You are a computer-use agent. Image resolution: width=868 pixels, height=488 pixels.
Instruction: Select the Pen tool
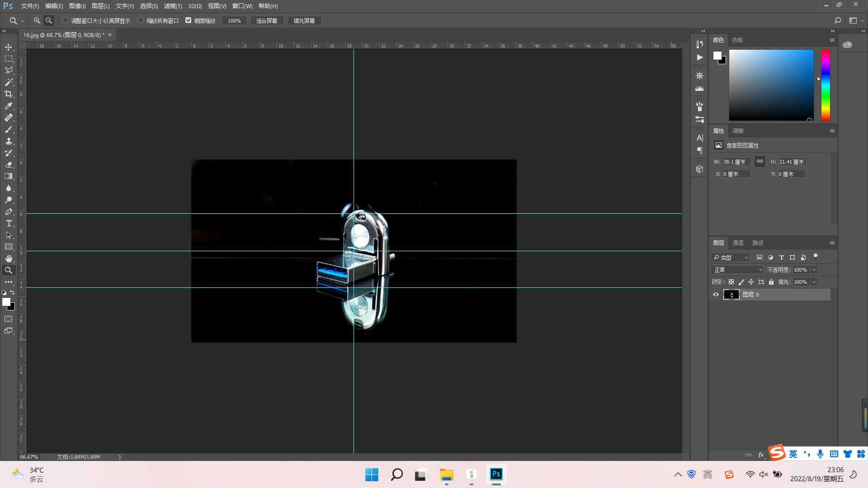tap(9, 211)
